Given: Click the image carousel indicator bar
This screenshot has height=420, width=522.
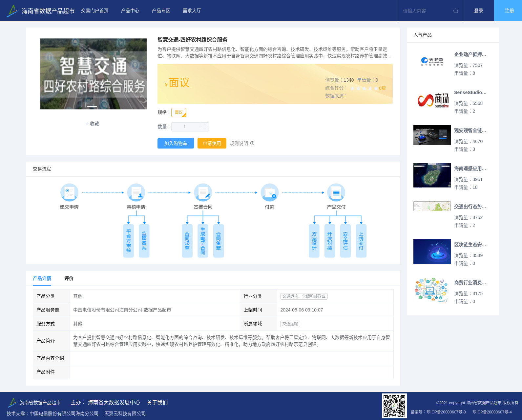Looking at the screenshot, I should pyautogui.click(x=92, y=107).
